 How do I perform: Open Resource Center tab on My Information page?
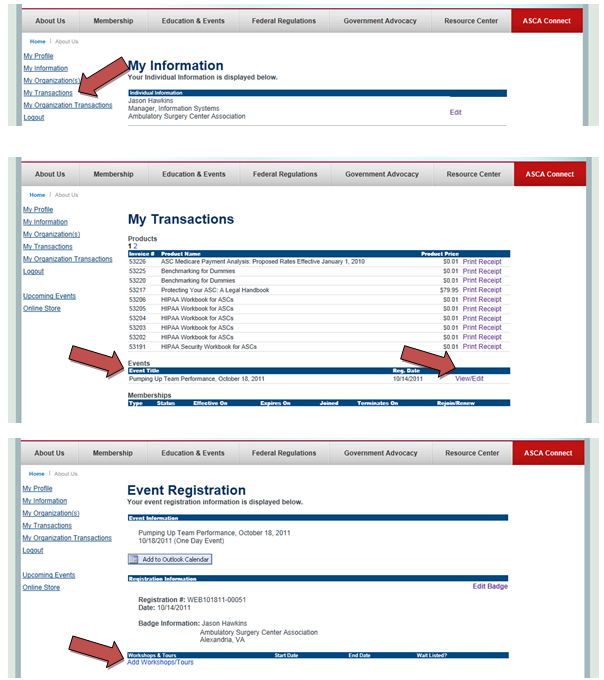click(471, 21)
